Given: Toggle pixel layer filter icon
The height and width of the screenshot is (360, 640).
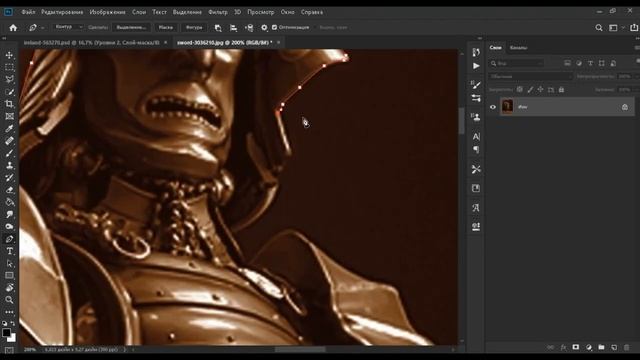Looking at the screenshot, I should pos(567,63).
